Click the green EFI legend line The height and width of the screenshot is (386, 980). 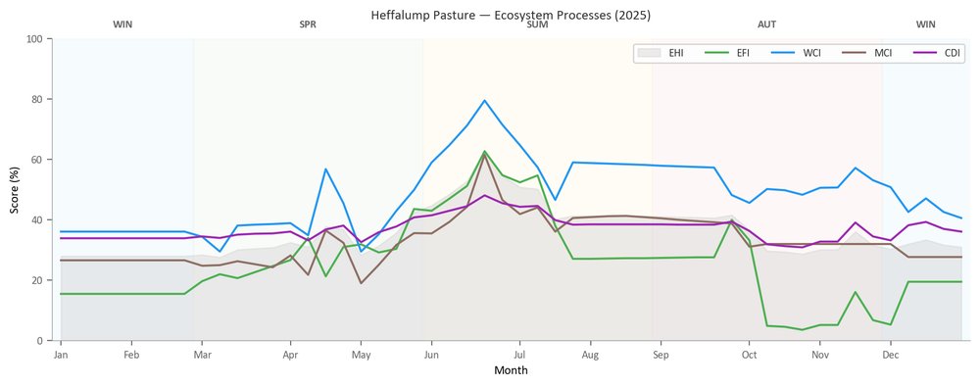click(717, 54)
